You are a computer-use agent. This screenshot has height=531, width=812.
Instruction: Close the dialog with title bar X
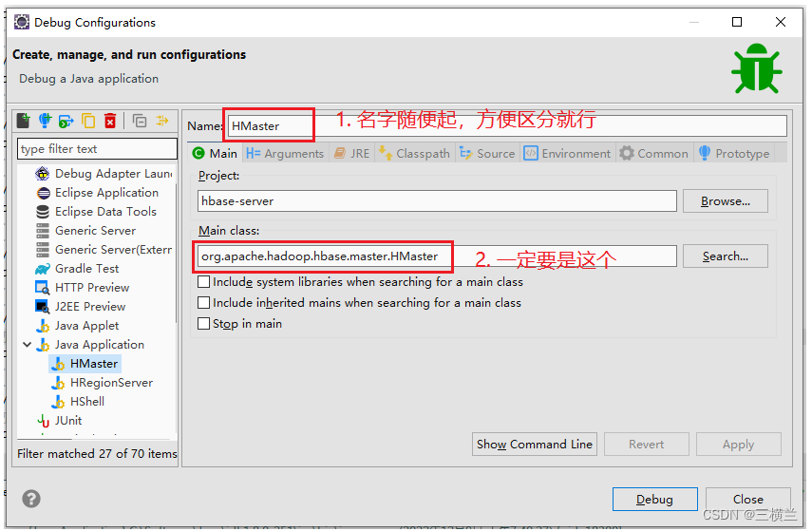tap(781, 22)
